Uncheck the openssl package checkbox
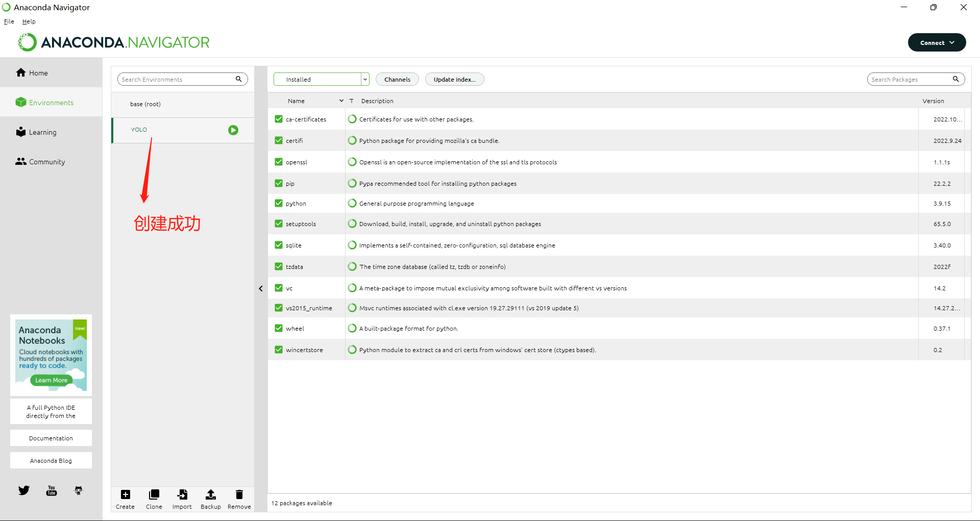 coord(279,162)
